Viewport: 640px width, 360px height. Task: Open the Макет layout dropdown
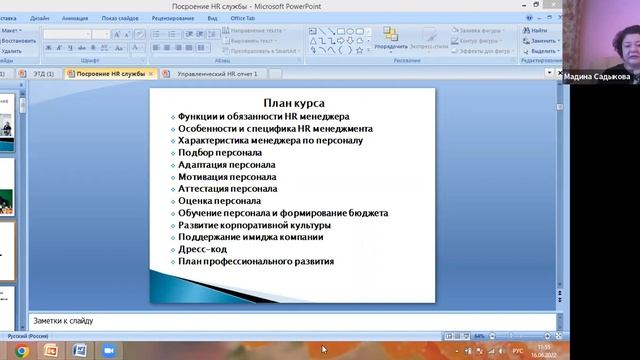[x=11, y=30]
